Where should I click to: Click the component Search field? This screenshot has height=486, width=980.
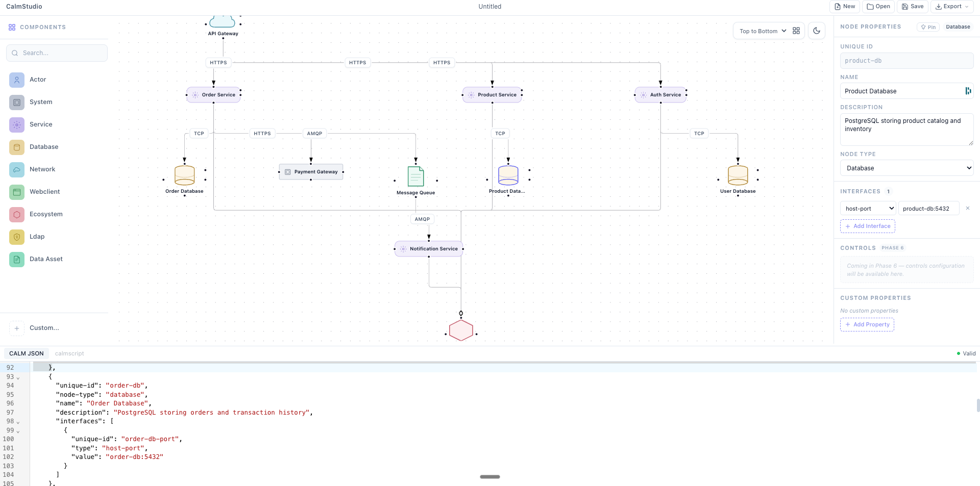click(x=57, y=53)
